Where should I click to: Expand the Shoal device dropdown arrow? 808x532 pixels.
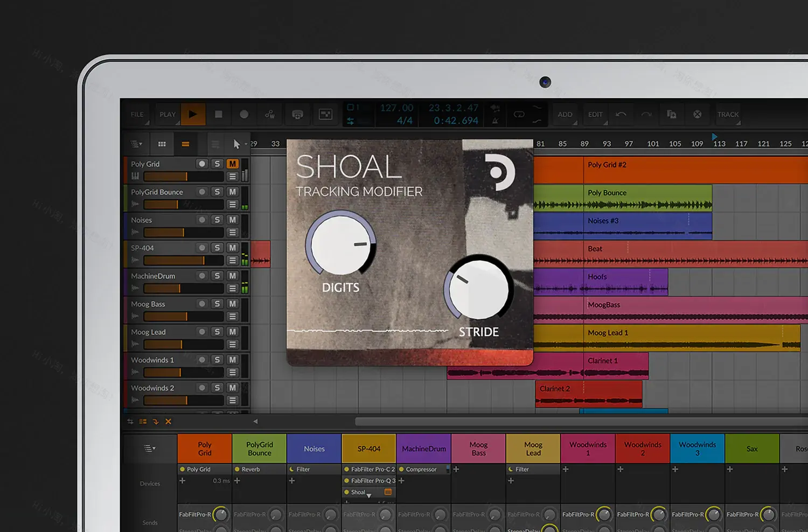coord(369,495)
